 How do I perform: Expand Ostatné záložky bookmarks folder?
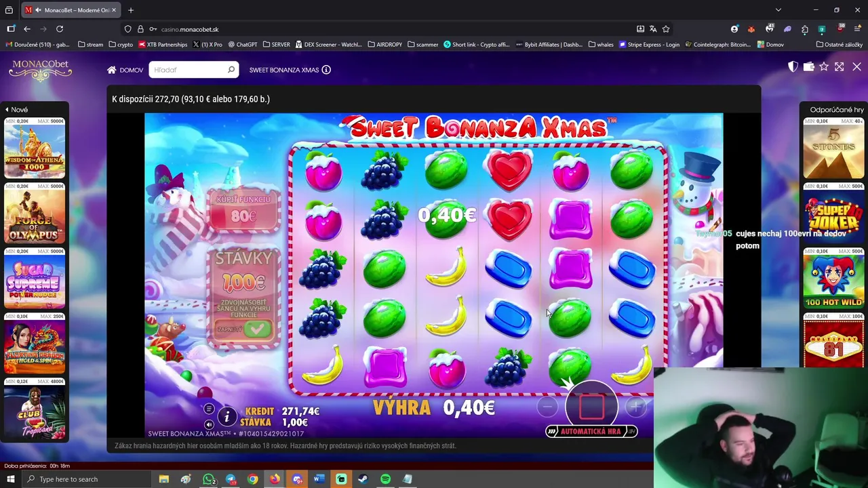click(840, 45)
